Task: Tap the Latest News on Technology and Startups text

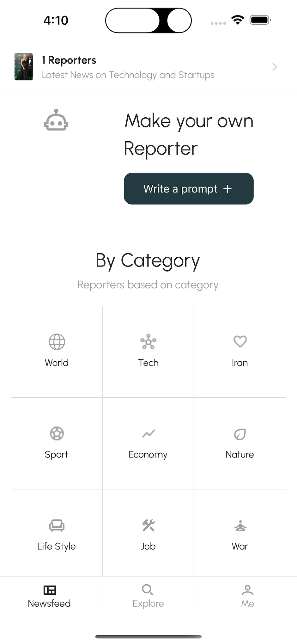Action: 128,75
